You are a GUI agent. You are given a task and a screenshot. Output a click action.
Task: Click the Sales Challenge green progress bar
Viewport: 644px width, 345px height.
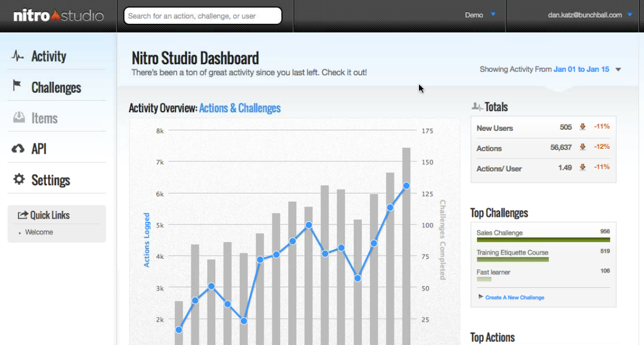coord(543,240)
